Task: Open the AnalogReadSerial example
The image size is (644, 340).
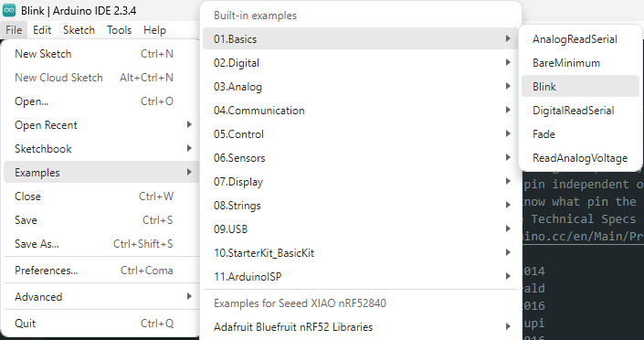Action: [x=580, y=39]
